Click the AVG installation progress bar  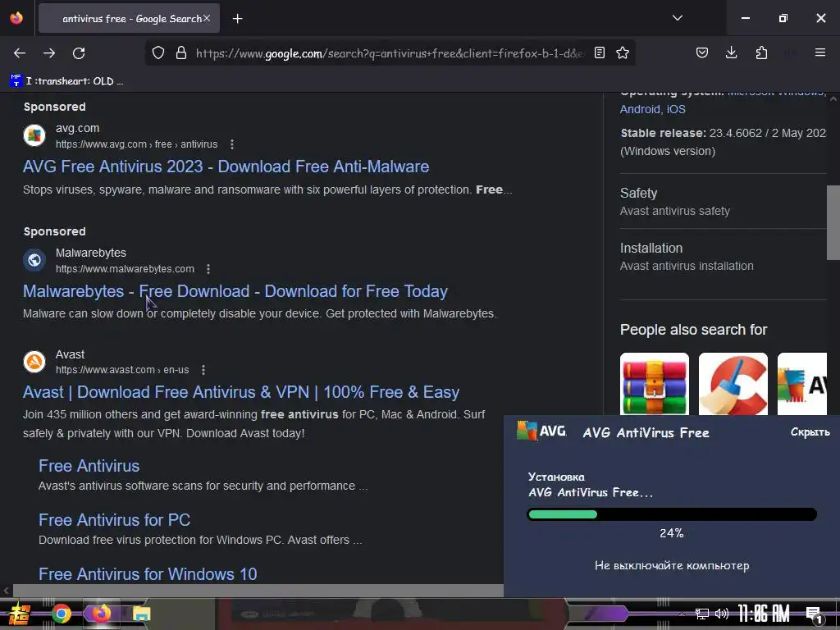pyautogui.click(x=672, y=514)
